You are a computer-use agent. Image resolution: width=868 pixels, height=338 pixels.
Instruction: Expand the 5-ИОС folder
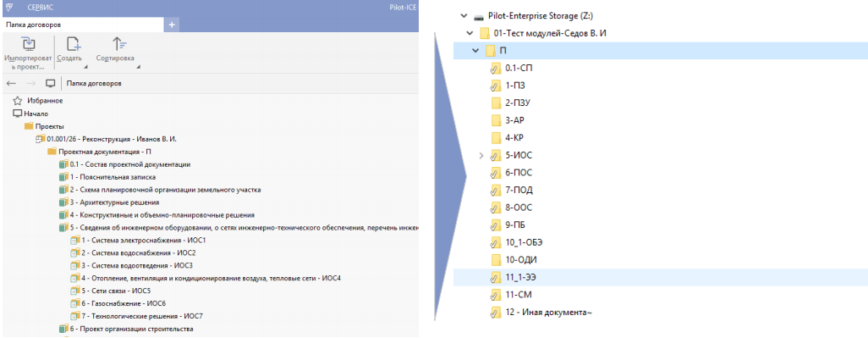(481, 155)
